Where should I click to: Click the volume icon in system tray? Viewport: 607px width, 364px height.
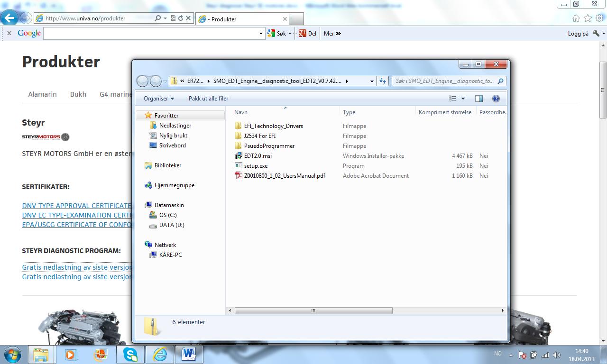click(557, 355)
